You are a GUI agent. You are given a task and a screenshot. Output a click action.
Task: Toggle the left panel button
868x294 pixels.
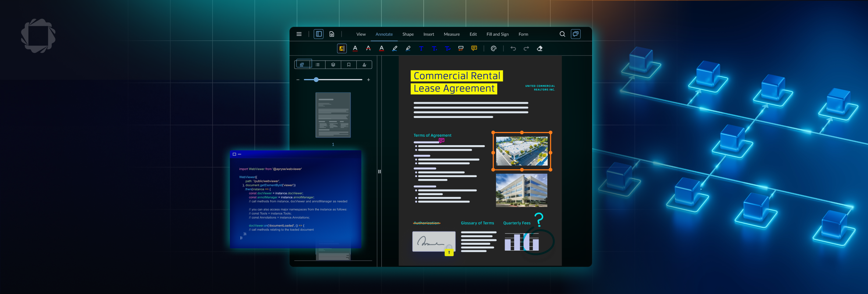click(319, 34)
